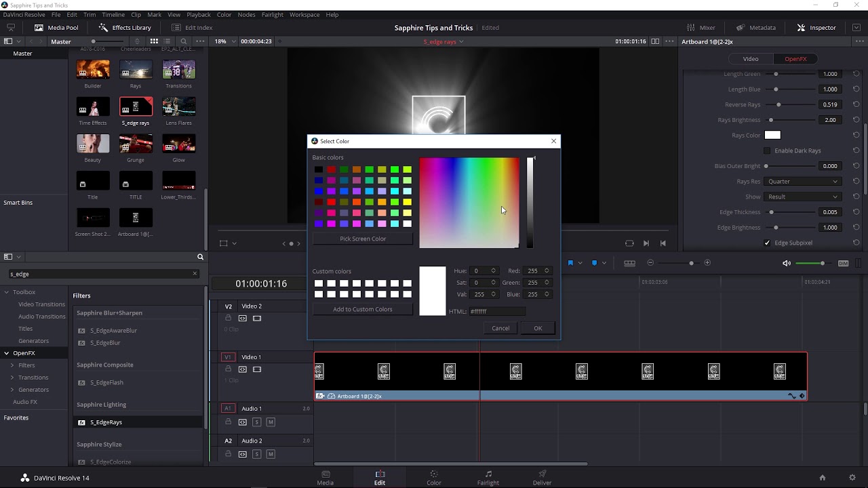Toggle the Inspector panel
Screen dimensions: 868x488
tap(816, 28)
